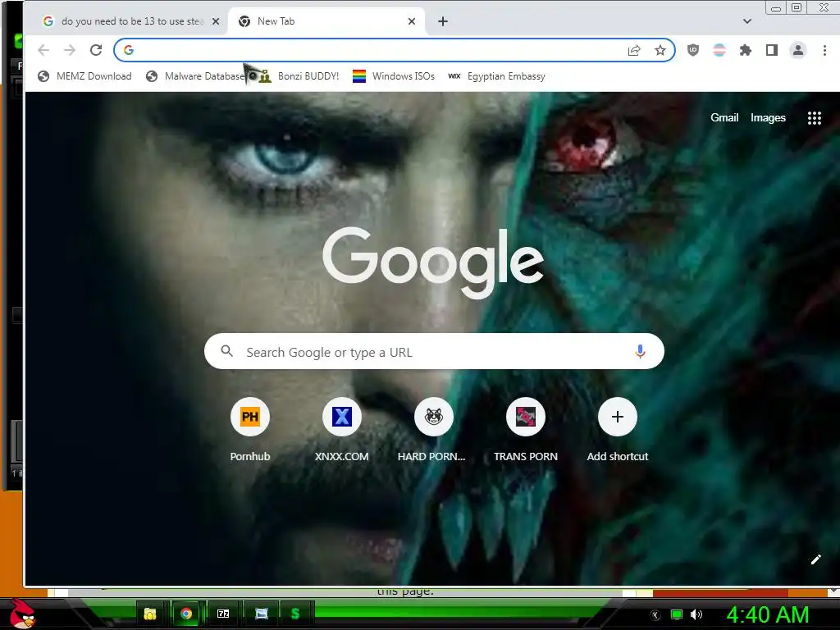Click the 4:40 AM clock
840x630 pixels.
click(768, 614)
